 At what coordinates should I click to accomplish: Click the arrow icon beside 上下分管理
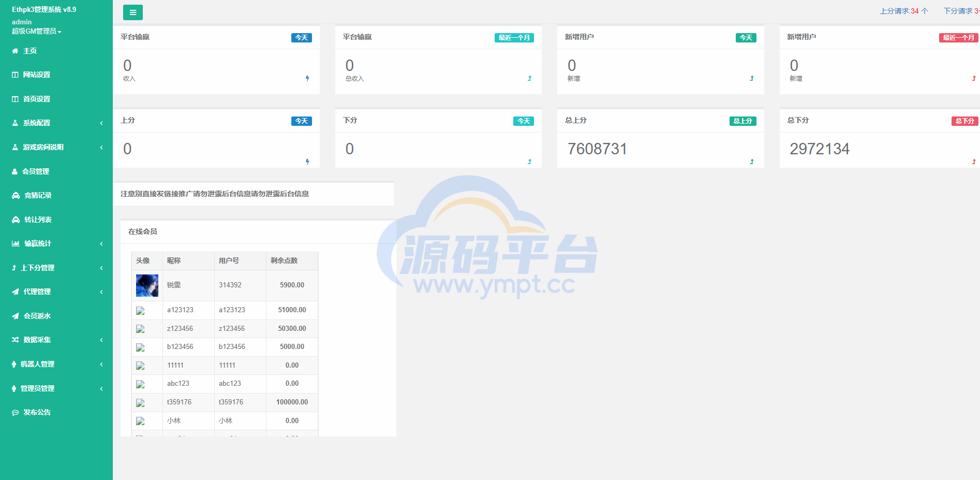click(x=14, y=268)
